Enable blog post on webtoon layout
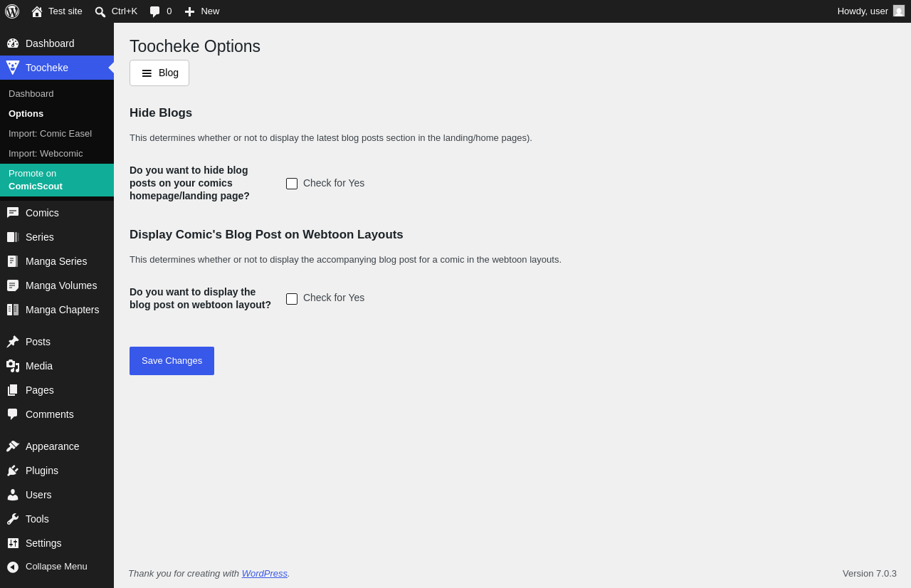911x588 pixels. coord(292,299)
